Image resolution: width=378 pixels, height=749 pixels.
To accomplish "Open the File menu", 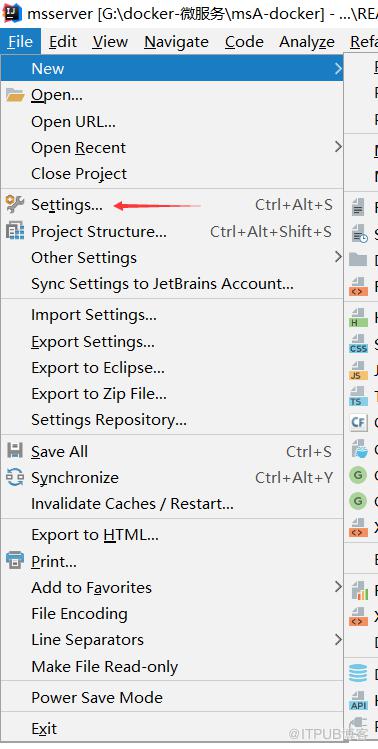I will point(21,42).
